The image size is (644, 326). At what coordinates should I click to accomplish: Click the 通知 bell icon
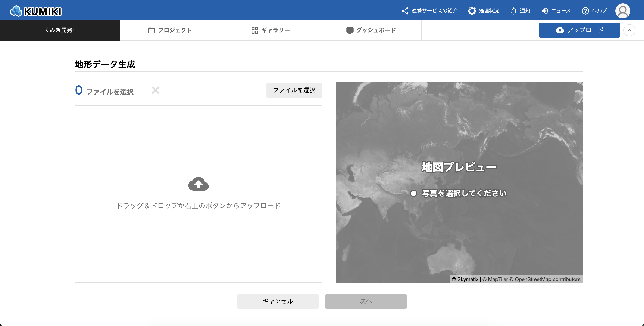pos(513,11)
